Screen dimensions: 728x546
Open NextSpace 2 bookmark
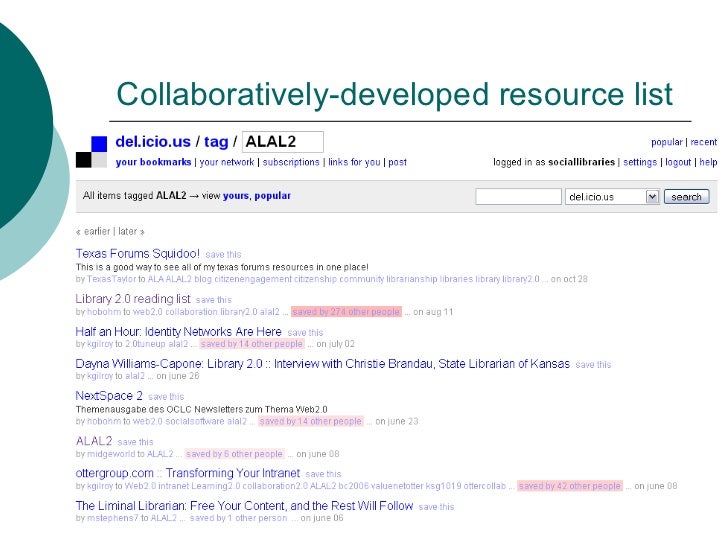(109, 396)
